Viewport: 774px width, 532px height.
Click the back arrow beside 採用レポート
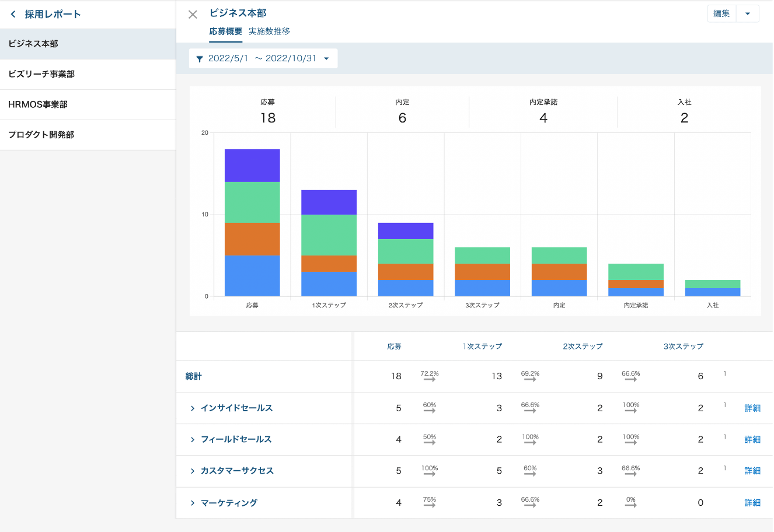tap(13, 15)
